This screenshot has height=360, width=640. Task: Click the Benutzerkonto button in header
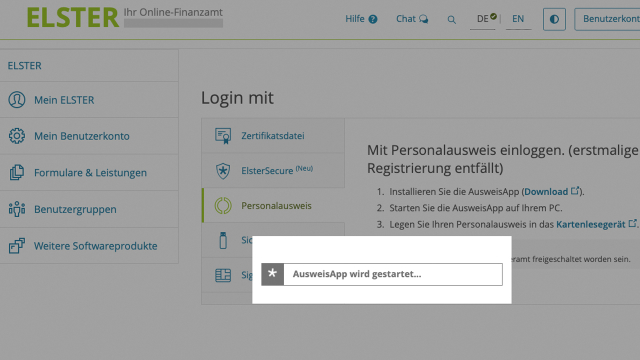[608, 19]
